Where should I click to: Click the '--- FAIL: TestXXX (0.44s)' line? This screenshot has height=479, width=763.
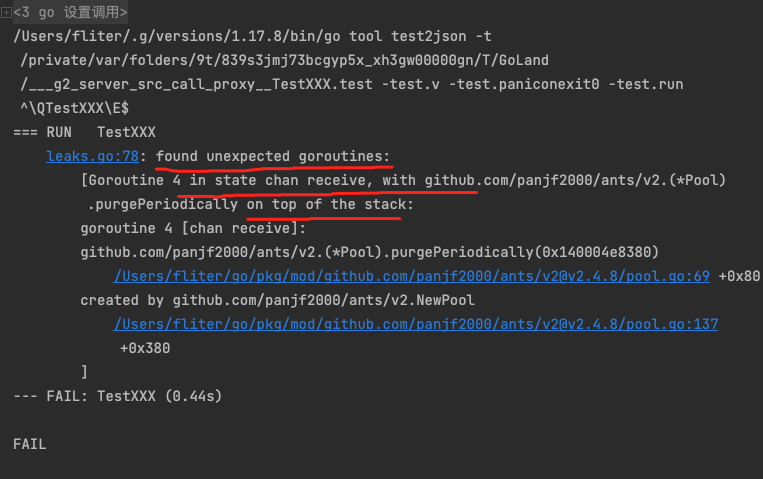[117, 396]
